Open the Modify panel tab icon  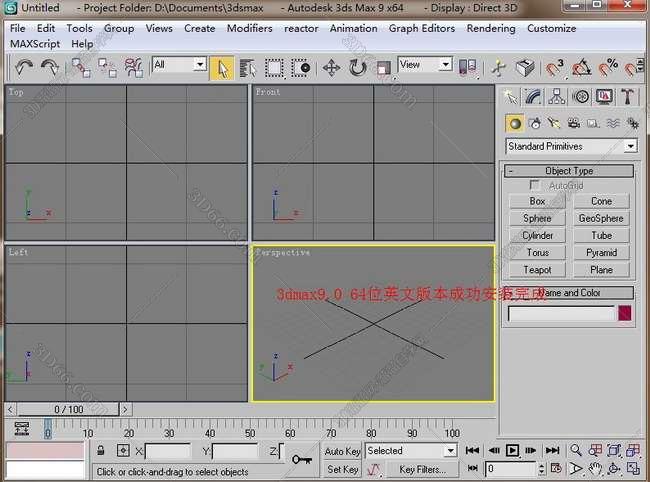tap(534, 97)
